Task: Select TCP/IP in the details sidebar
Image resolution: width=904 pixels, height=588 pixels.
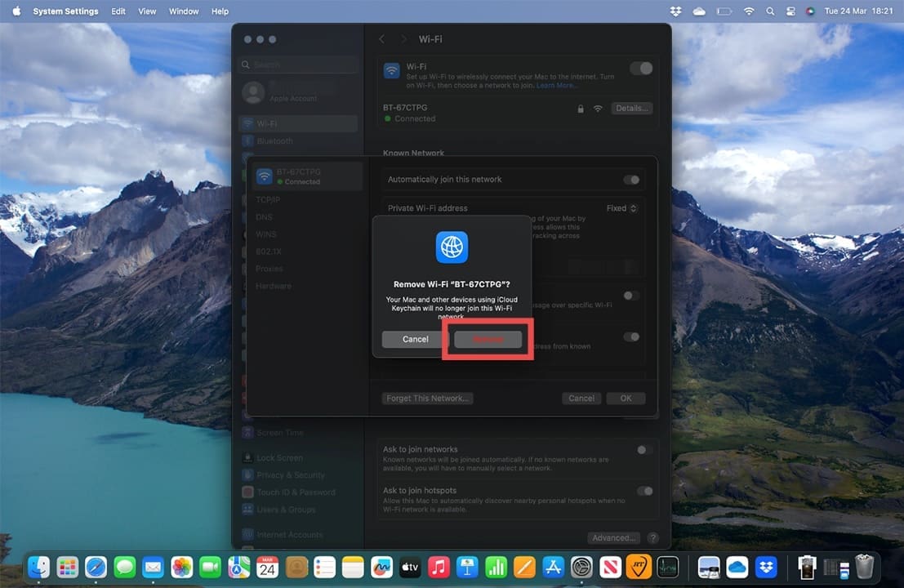Action: [268, 199]
